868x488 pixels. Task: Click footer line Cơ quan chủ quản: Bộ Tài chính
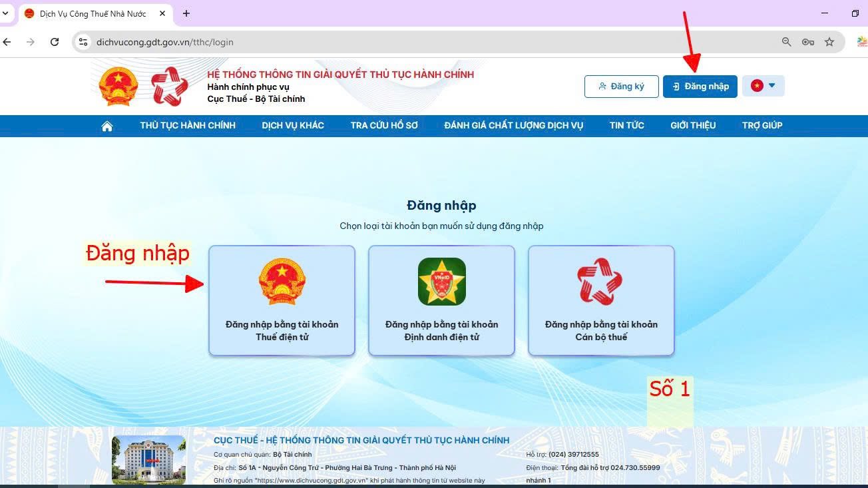tap(263, 455)
